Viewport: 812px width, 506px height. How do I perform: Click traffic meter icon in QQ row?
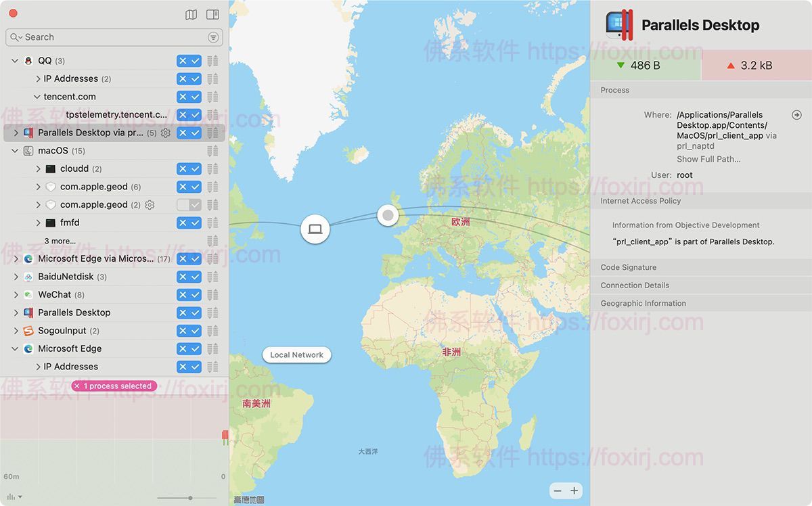pos(212,61)
